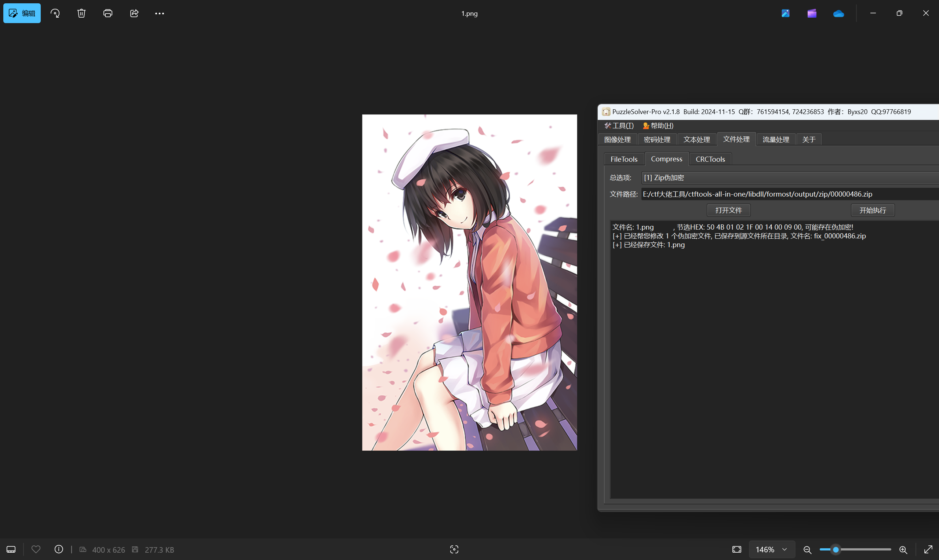Click the file size 277.3 KB text
The width and height of the screenshot is (939, 560).
tap(159, 550)
